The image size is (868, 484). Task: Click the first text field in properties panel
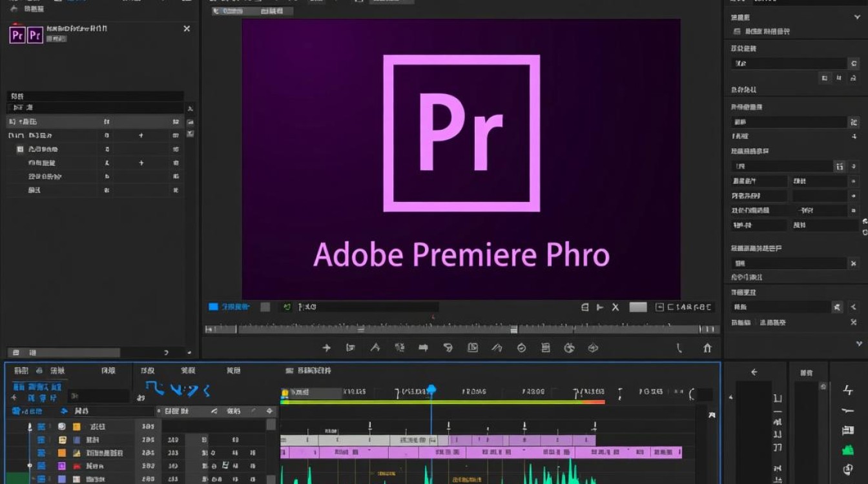(789, 63)
